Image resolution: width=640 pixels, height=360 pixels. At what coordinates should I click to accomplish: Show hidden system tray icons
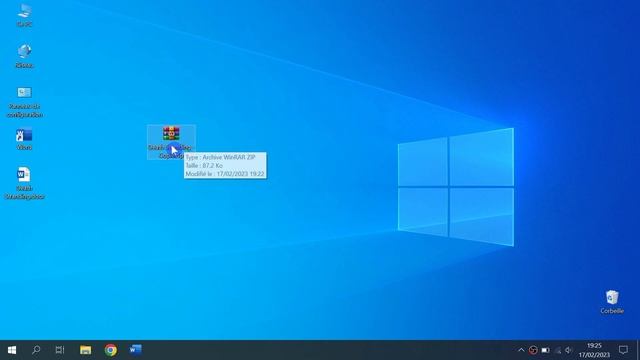pos(521,350)
